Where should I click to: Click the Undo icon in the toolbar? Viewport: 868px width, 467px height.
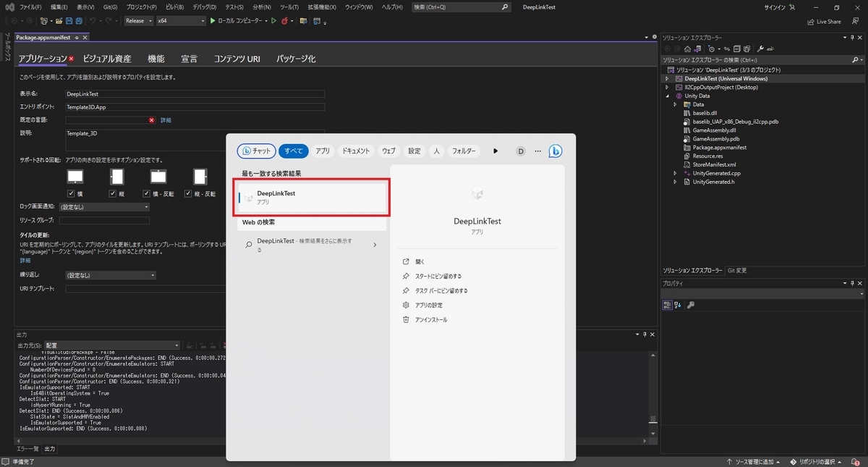point(92,21)
